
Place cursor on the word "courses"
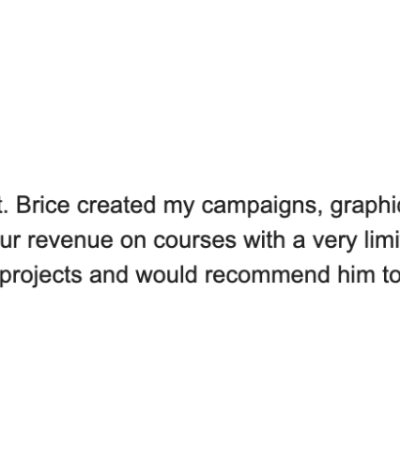(x=195, y=241)
